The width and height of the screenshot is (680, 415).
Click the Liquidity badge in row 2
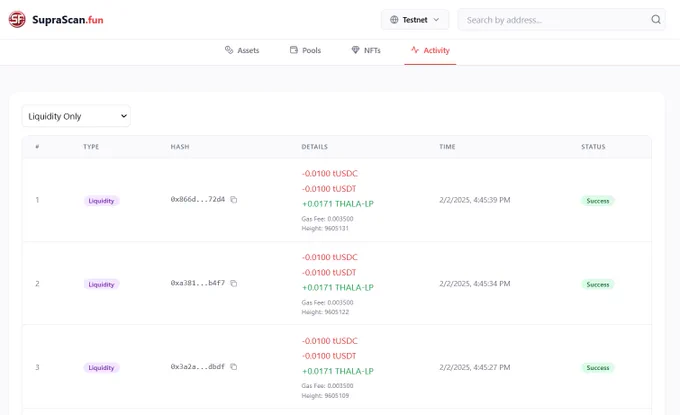click(x=101, y=284)
